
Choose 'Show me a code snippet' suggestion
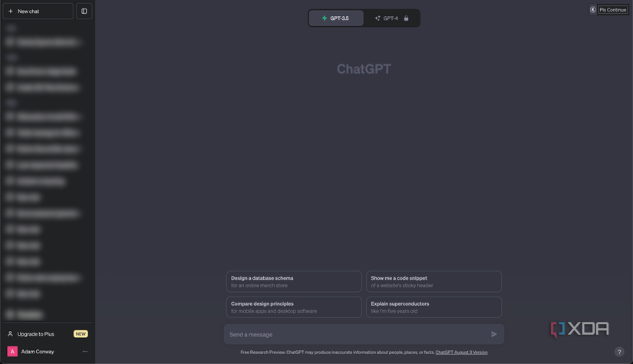pos(434,281)
